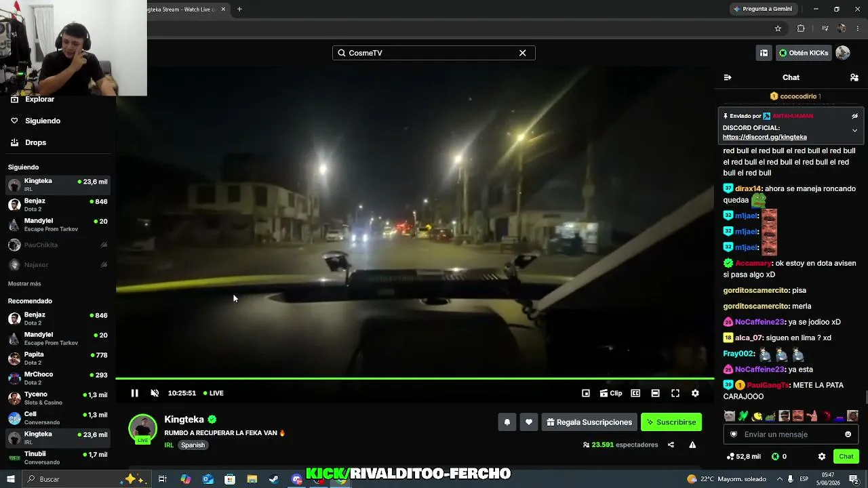The width and height of the screenshot is (868, 488).
Task: Select the offline Najasor channel
Action: [x=58, y=264]
